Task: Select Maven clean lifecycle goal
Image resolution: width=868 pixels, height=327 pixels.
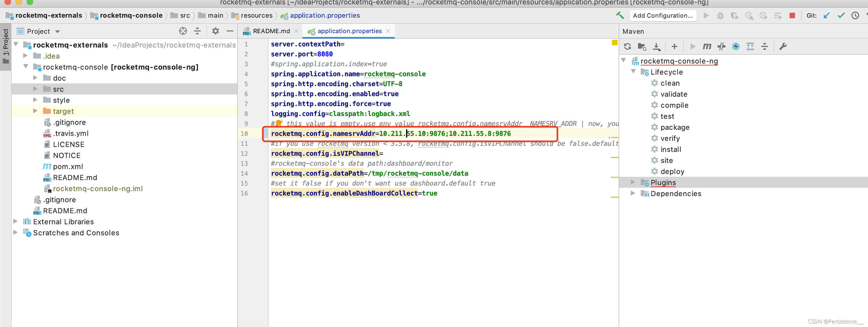Action: tap(670, 83)
